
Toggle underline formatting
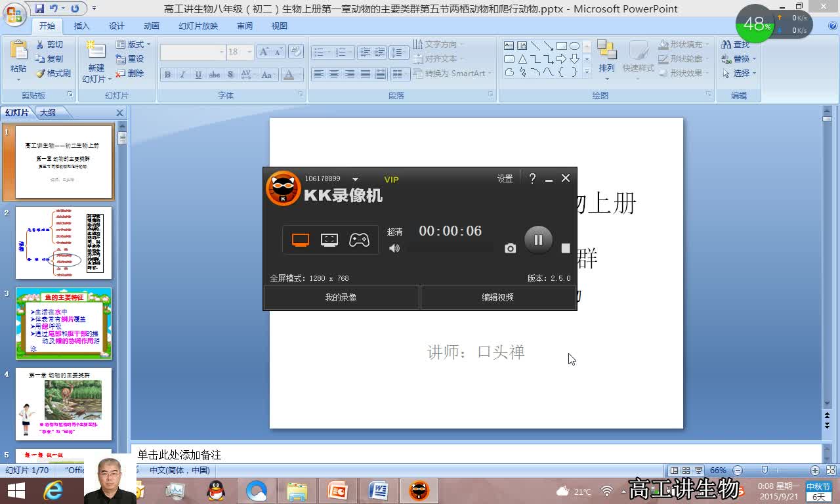(198, 75)
